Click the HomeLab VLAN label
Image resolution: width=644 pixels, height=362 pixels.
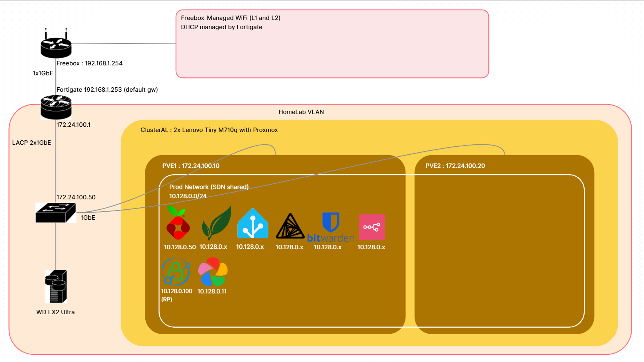[301, 112]
